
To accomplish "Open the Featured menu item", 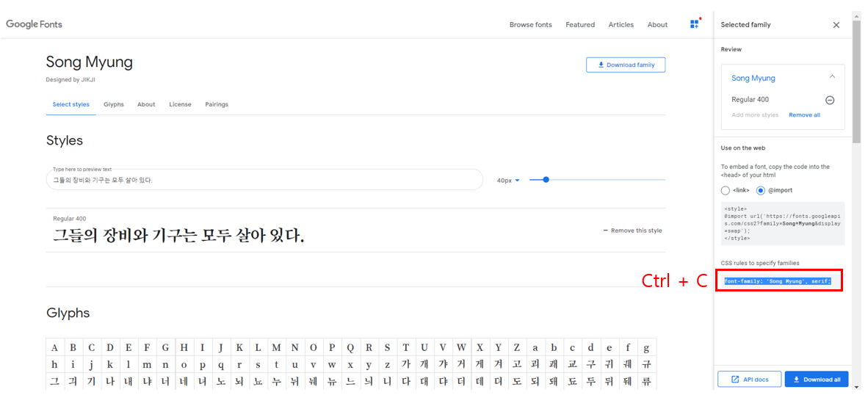I will click(580, 25).
